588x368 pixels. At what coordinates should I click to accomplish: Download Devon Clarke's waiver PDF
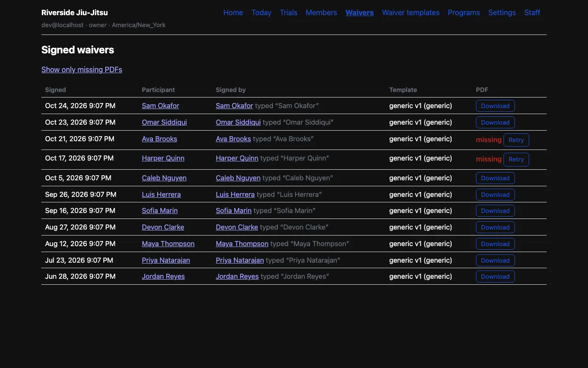[495, 227]
